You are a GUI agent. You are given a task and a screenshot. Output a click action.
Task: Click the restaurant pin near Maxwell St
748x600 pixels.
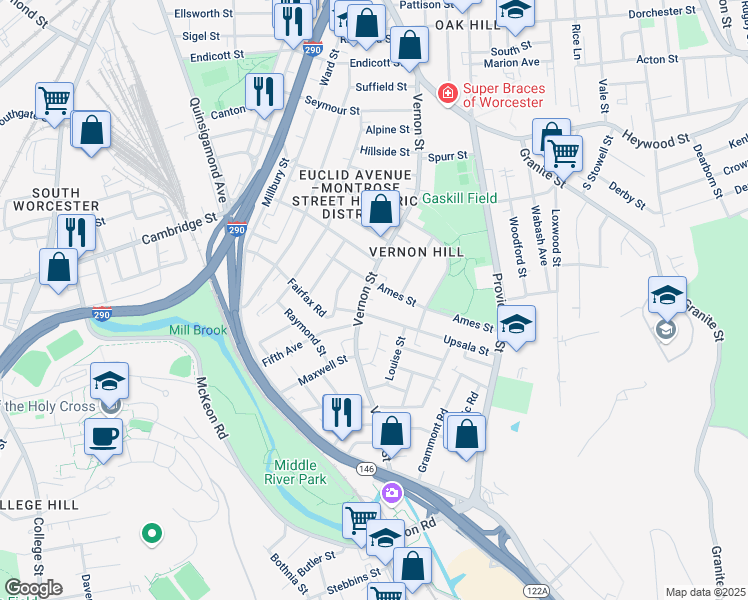tap(342, 415)
